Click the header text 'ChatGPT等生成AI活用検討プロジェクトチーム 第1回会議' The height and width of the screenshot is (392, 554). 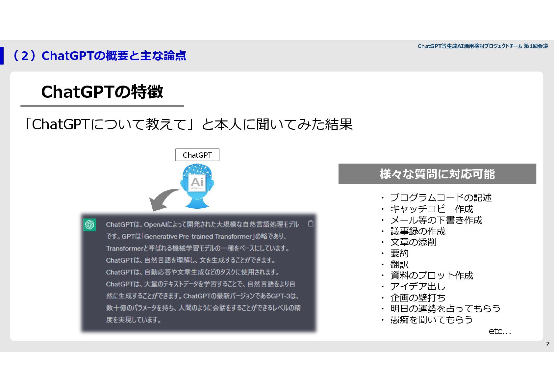[x=483, y=46]
